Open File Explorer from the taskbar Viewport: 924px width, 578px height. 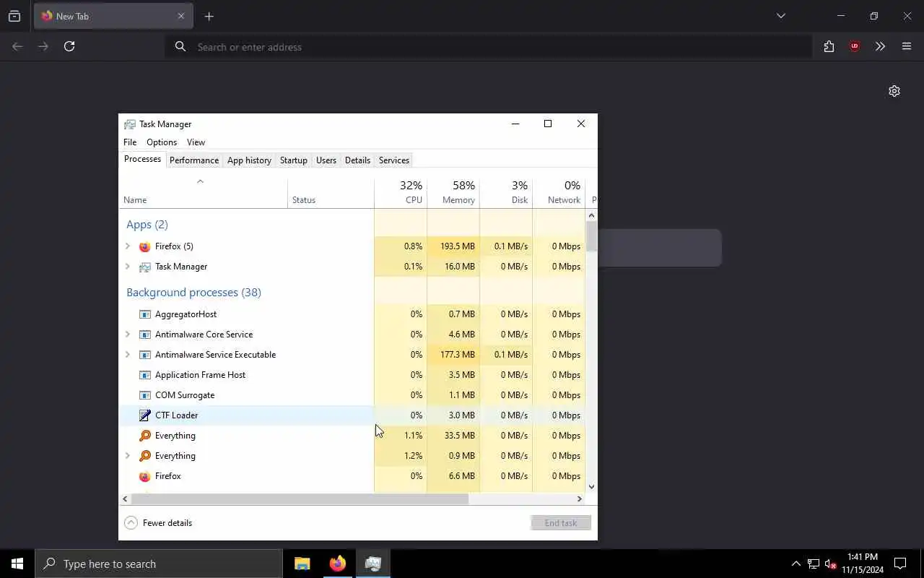point(302,564)
